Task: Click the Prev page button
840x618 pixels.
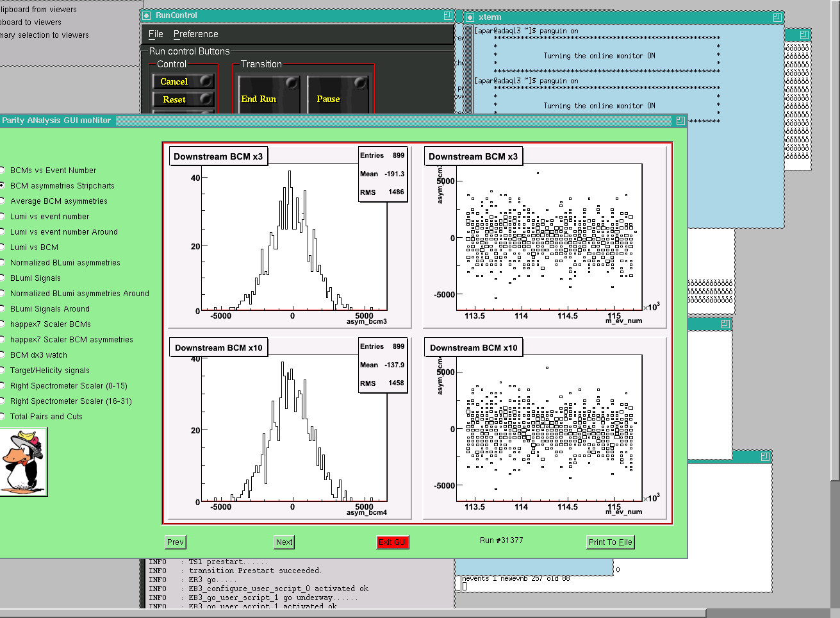Action: point(175,542)
